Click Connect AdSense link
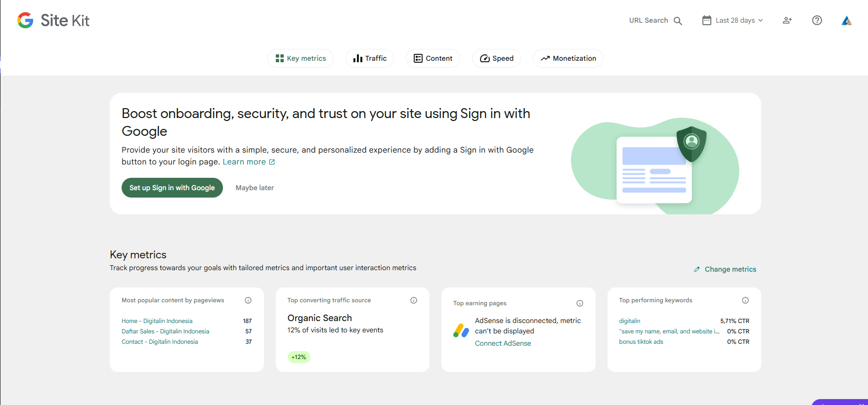Image resolution: width=868 pixels, height=405 pixels. pos(503,343)
